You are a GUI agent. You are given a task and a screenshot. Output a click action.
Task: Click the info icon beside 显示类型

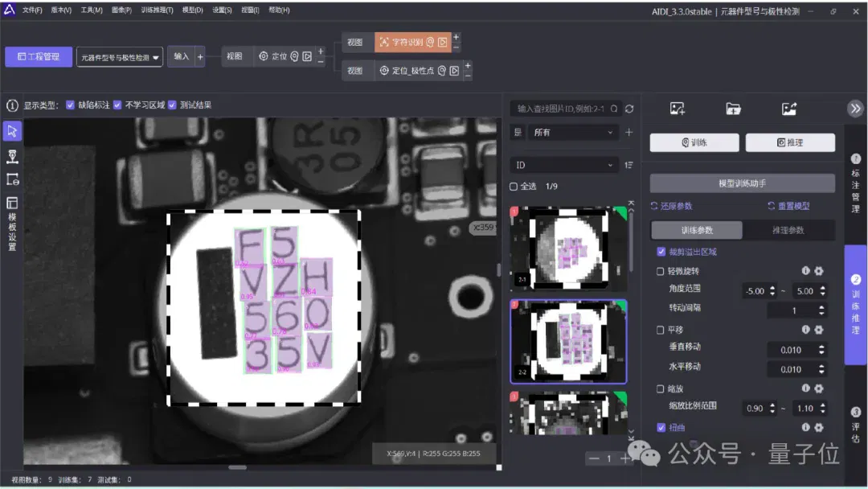click(12, 105)
